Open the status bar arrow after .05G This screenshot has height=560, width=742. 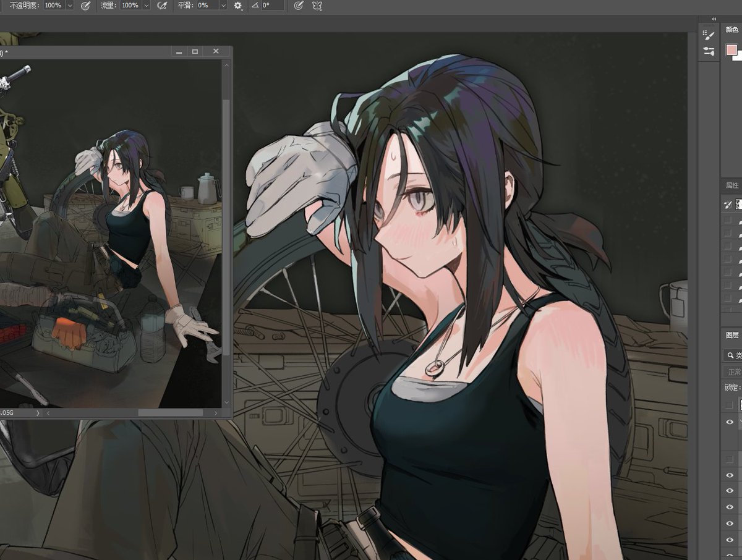(39, 412)
